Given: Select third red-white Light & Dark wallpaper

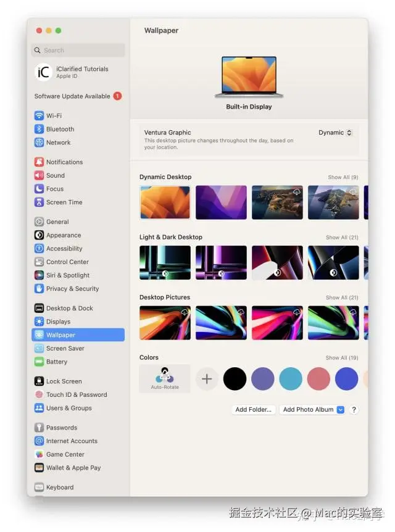Looking at the screenshot, I should pos(277,263).
